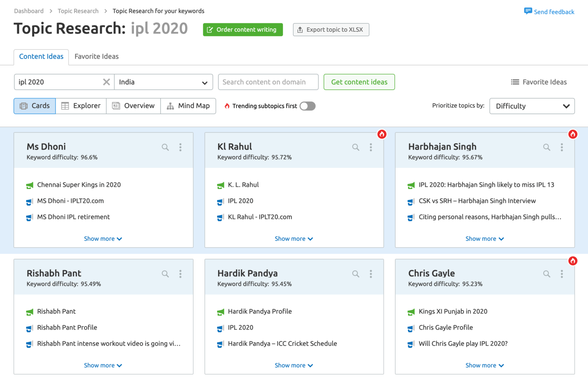Viewport: 588px width, 382px height.
Task: Click the Send feedback chat icon
Action: pos(528,11)
